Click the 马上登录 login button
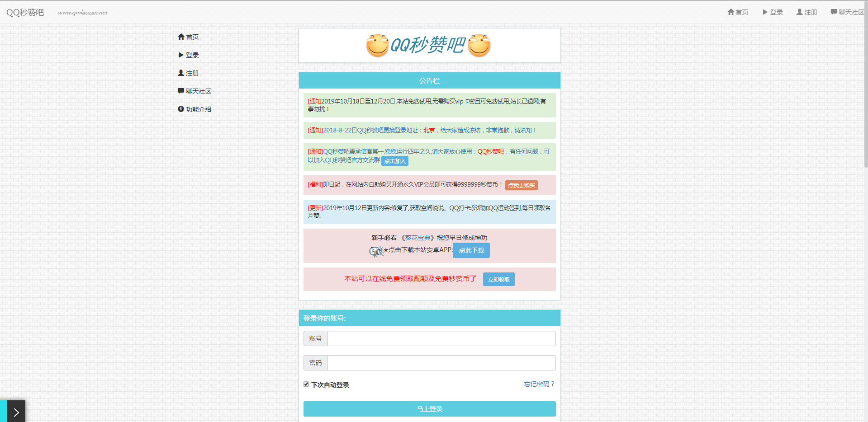The height and width of the screenshot is (422, 868). tap(429, 408)
